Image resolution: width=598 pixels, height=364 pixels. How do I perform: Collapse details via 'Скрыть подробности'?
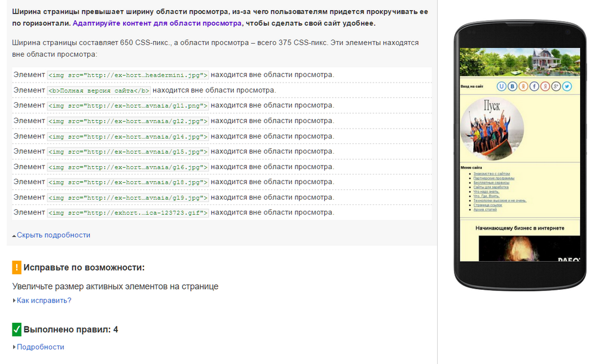[53, 235]
